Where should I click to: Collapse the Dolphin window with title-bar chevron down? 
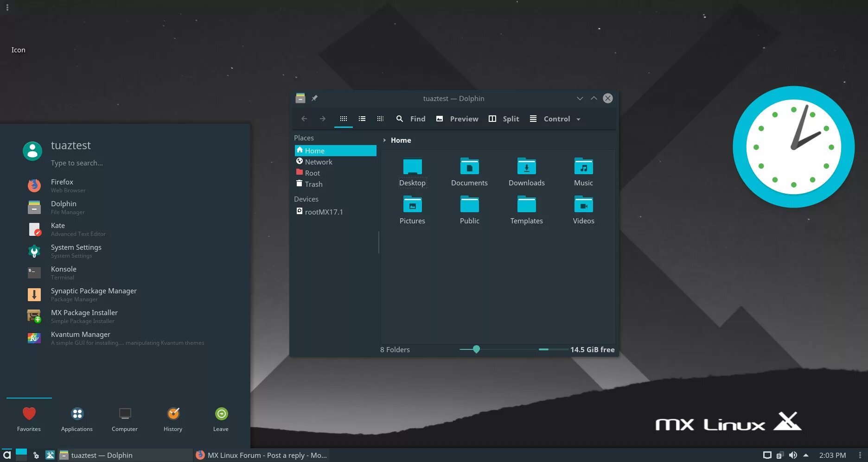(580, 98)
